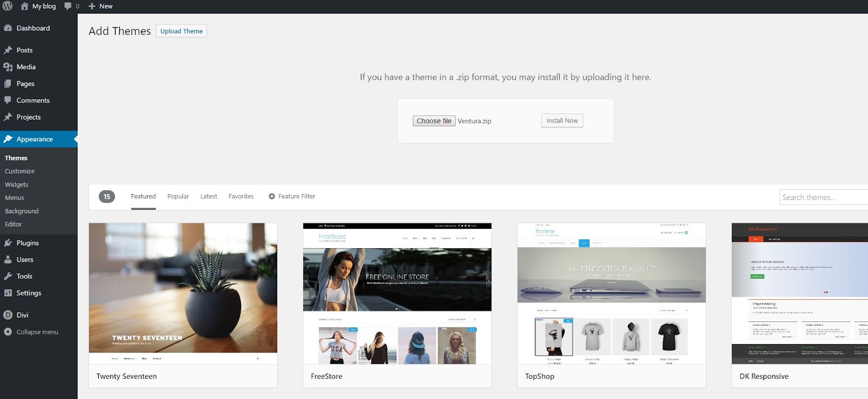This screenshot has height=399, width=868.
Task: Focus the Search themes input field
Action: 824,197
